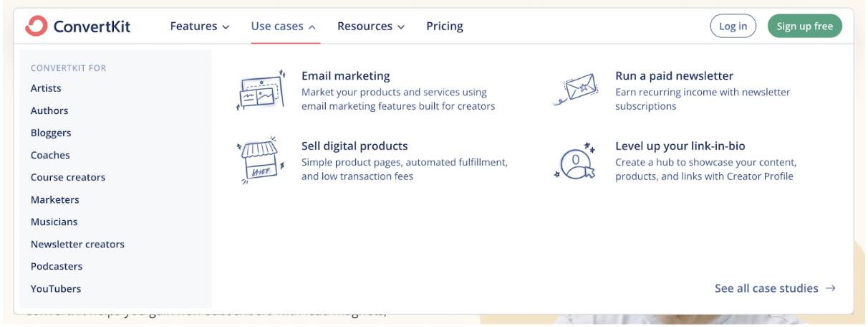Open the Run a paid newsletter heading
Screen dimensions: 868x327
675,75
